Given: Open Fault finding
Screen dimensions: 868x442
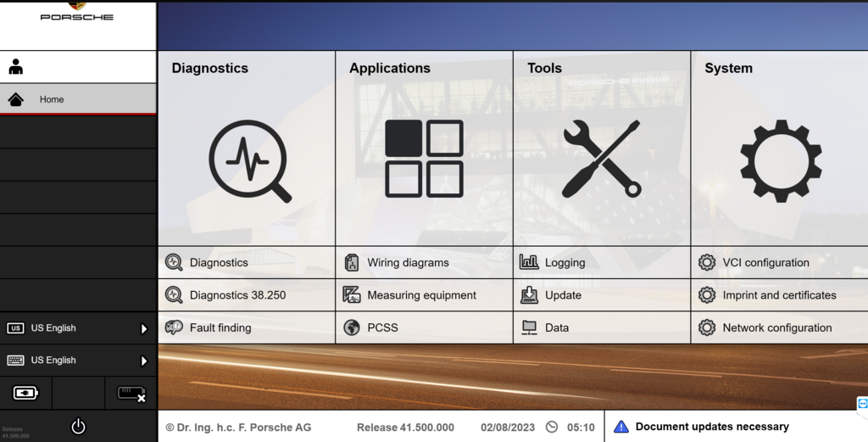Looking at the screenshot, I should tap(247, 327).
